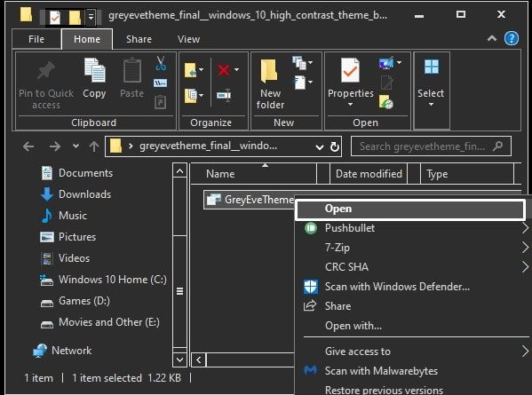
Task: Switch to the View ribbon tab
Action: click(188, 39)
